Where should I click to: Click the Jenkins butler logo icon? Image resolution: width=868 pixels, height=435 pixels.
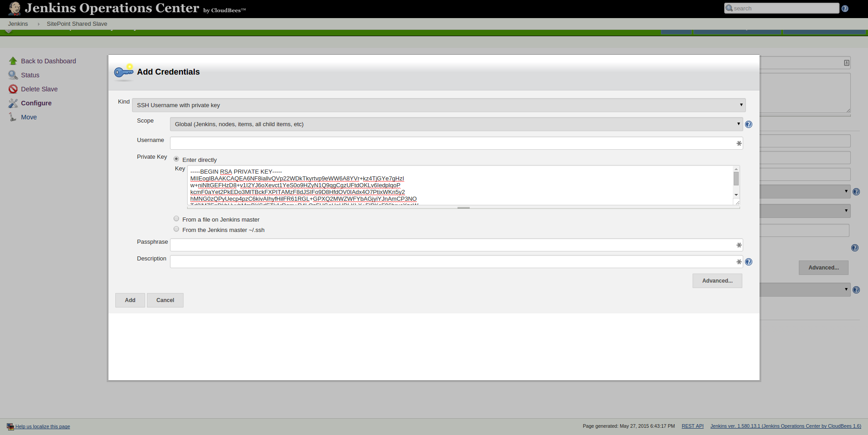[14, 8]
